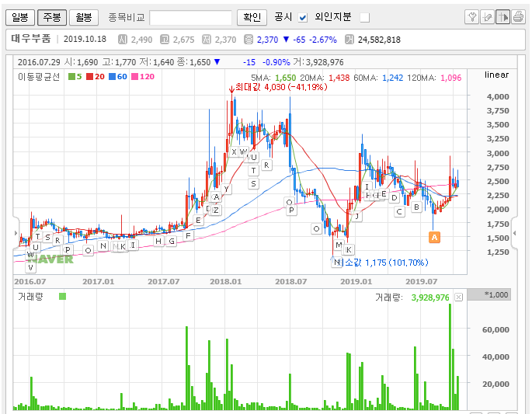The height and width of the screenshot is (414, 532).
Task: Toggle the linear scale label
Action: coord(496,75)
